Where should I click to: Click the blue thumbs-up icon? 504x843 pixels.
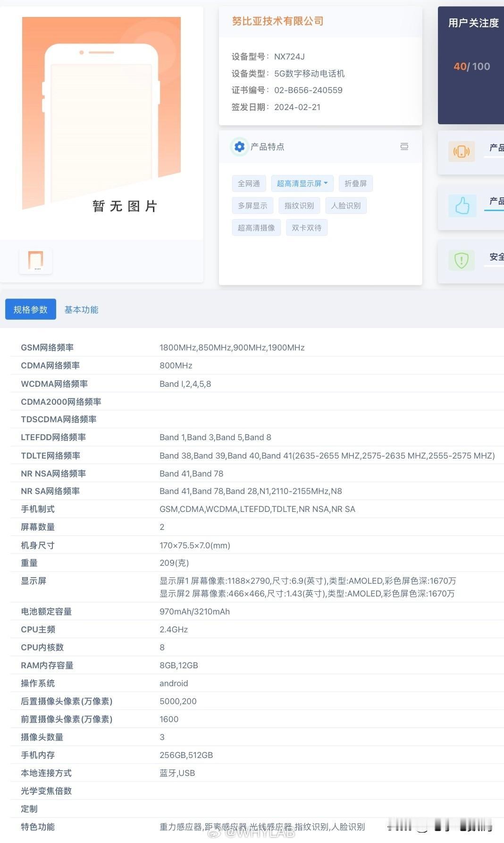pyautogui.click(x=462, y=205)
